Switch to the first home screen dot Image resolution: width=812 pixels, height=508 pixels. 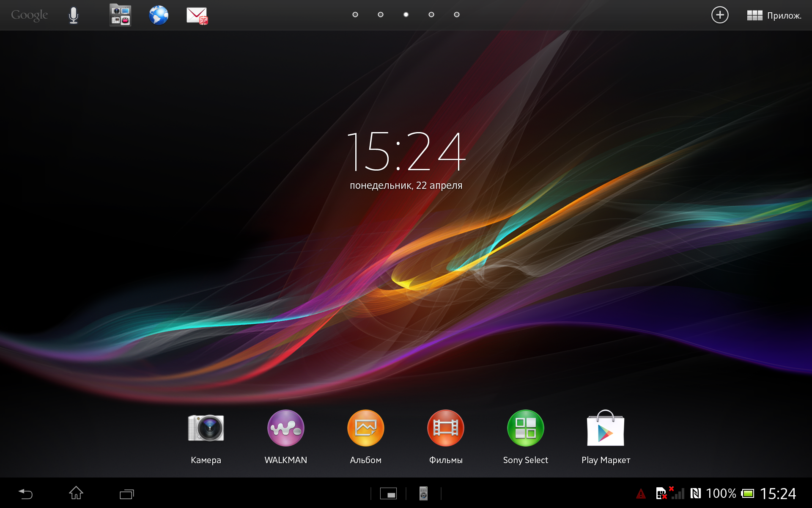(x=355, y=15)
